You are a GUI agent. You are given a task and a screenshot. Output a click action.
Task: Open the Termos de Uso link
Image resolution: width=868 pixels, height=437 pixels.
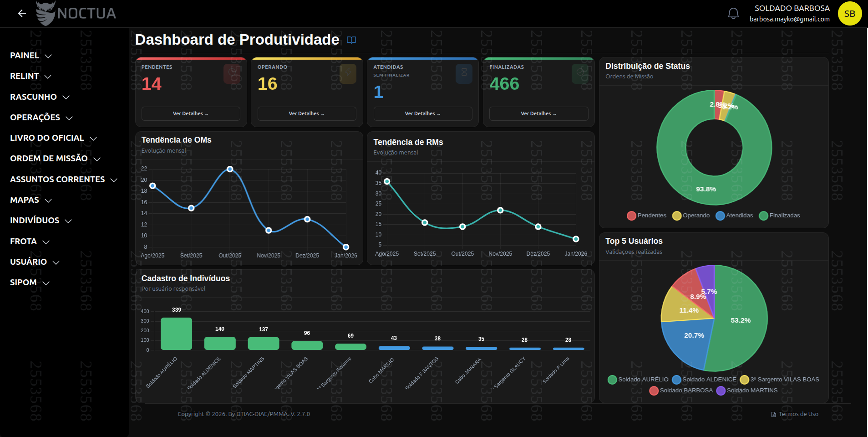click(798, 414)
